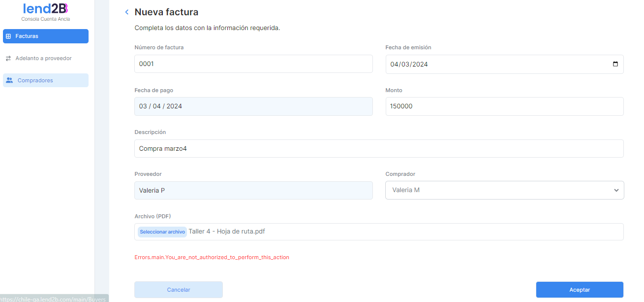Focus the Número de factura field

pos(253,64)
